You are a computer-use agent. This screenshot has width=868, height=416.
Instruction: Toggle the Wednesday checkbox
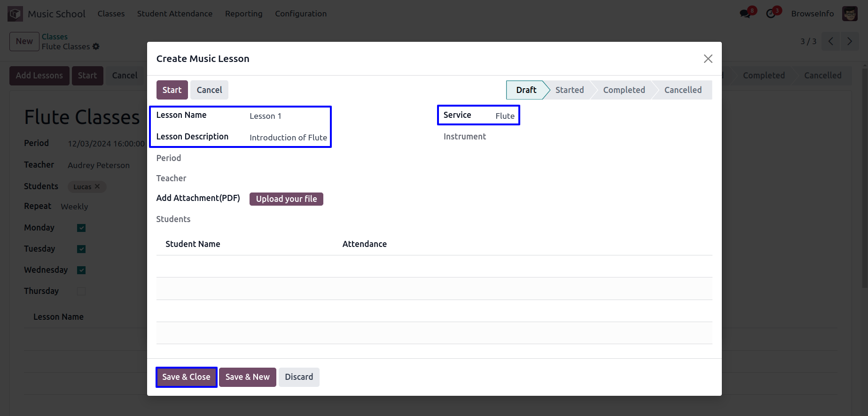(81, 270)
